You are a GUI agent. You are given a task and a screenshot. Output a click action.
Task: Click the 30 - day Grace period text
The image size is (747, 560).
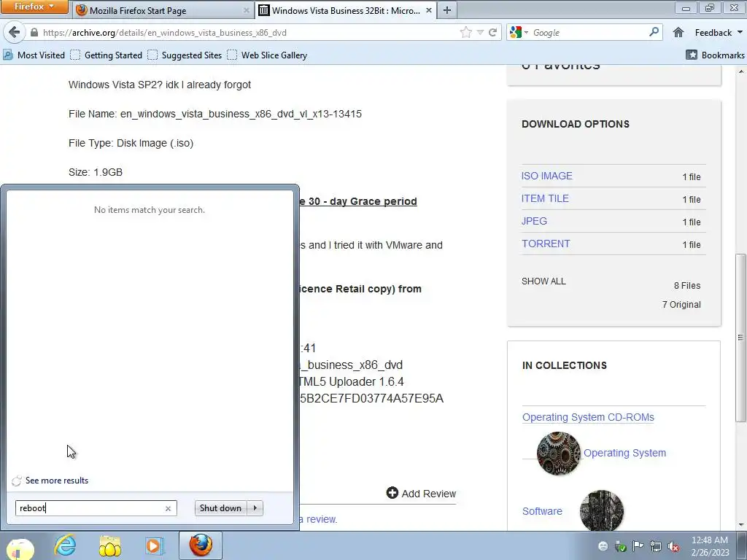[363, 201]
